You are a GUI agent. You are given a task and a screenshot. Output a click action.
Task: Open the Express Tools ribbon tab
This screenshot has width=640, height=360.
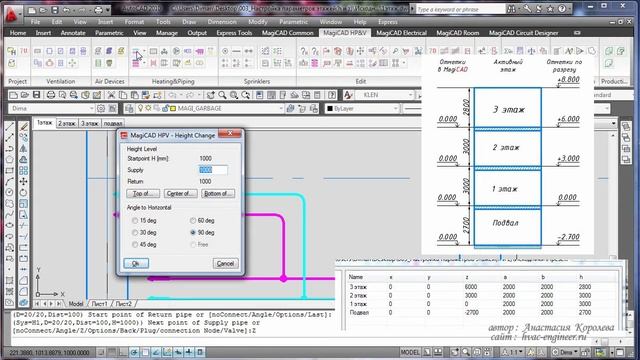pos(234,33)
